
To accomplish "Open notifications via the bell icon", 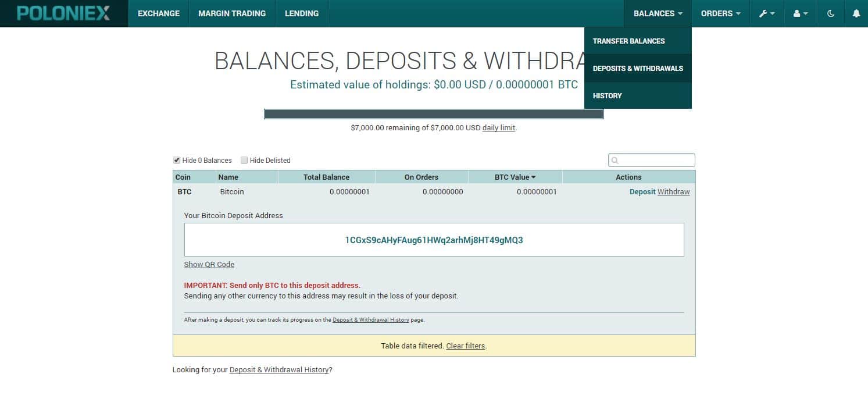I will tap(856, 13).
